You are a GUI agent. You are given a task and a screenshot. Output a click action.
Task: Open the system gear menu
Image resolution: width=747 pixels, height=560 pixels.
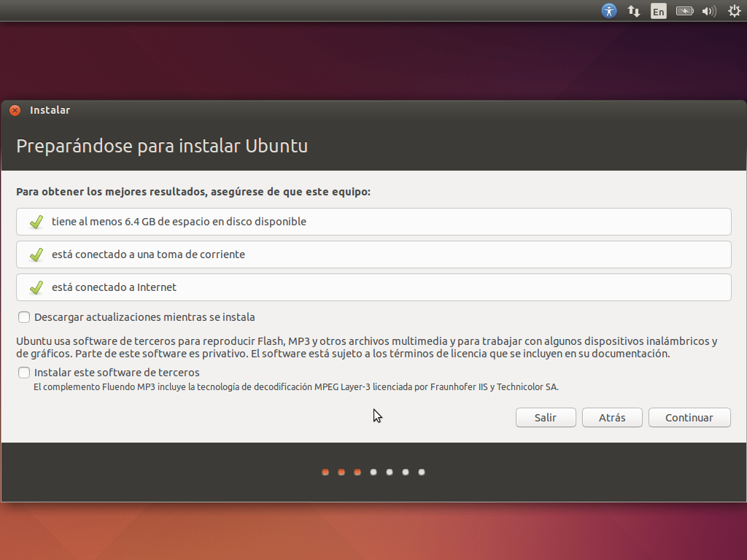point(734,11)
